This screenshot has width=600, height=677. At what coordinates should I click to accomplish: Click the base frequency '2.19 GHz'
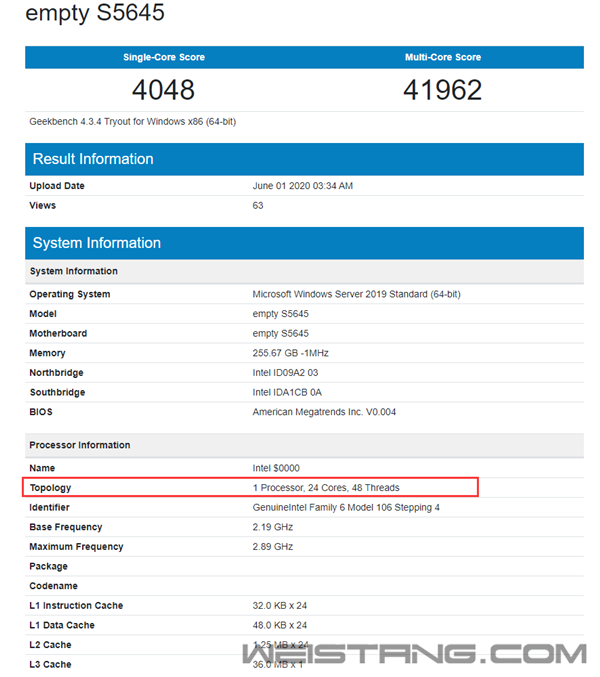[273, 527]
